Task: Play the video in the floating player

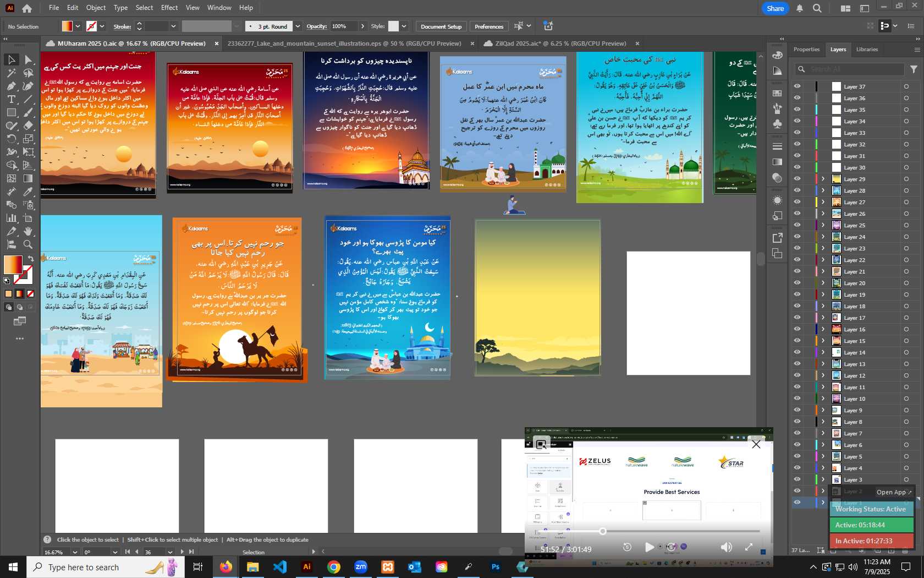Action: tap(650, 547)
